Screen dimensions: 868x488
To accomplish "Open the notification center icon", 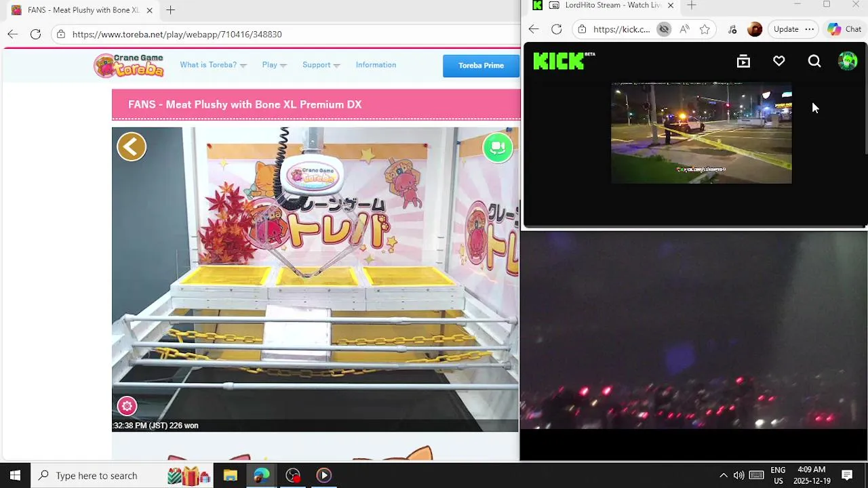I will coord(847,475).
